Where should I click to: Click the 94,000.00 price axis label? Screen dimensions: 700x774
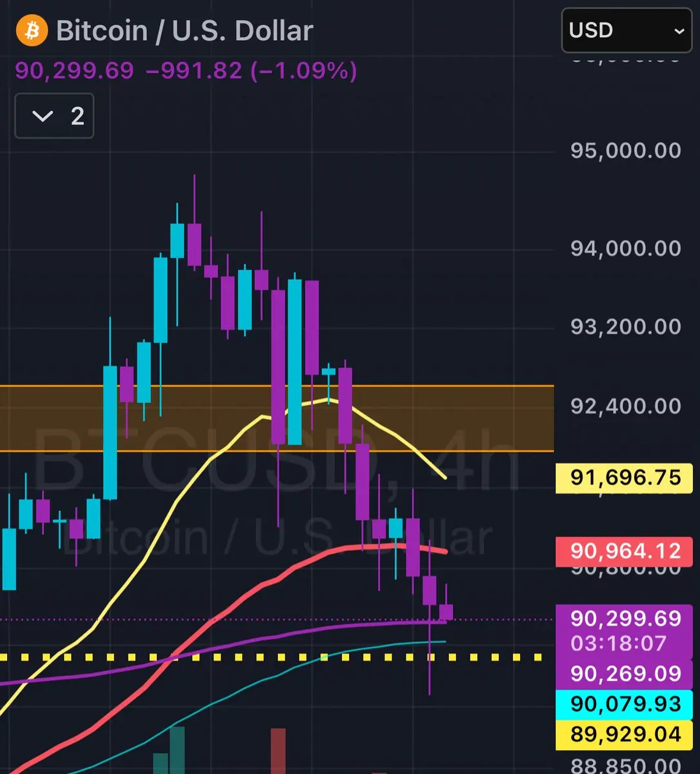coord(626,248)
